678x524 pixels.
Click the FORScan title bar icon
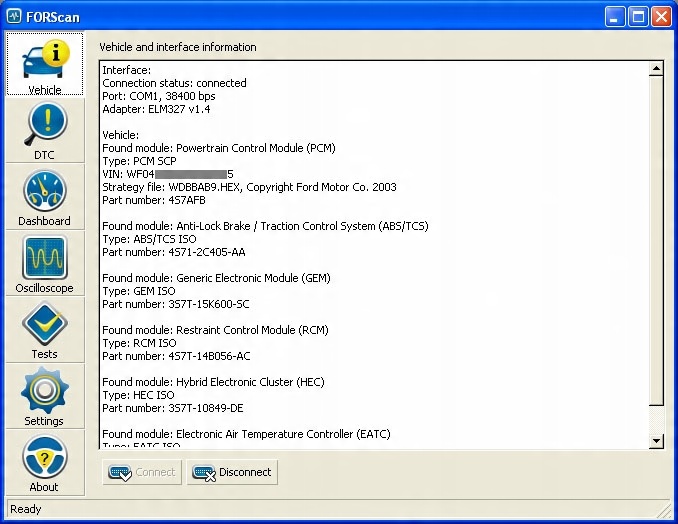14,16
